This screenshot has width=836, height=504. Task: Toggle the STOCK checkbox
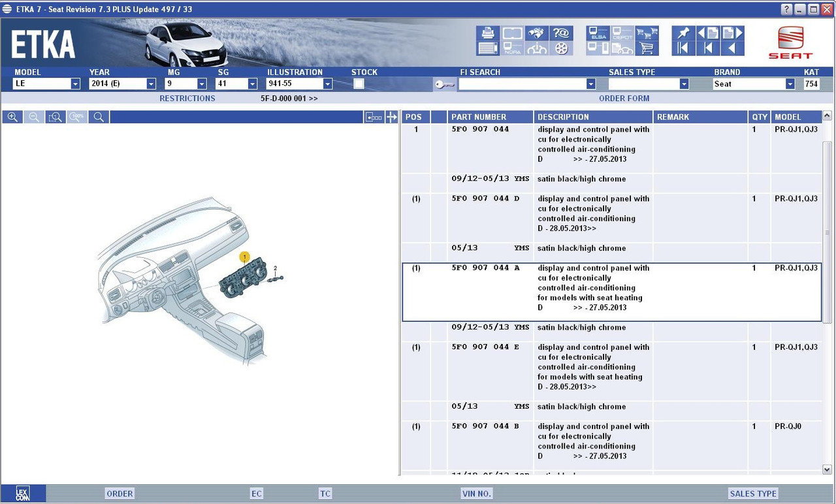pyautogui.click(x=359, y=84)
